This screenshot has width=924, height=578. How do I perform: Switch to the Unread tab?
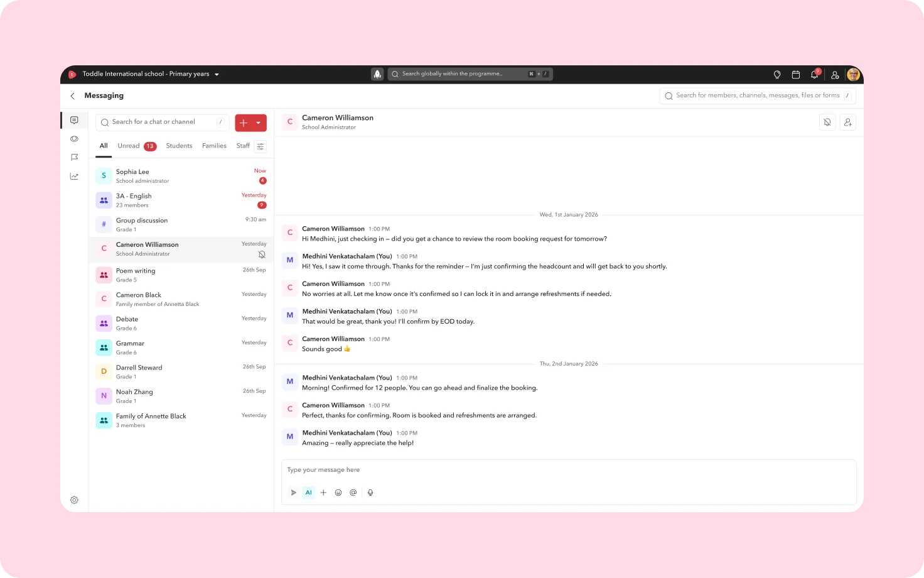(137, 146)
